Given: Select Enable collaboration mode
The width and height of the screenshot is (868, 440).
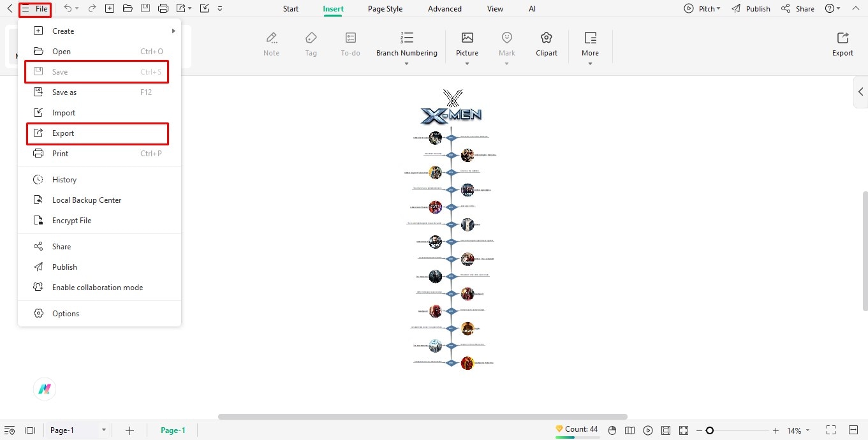Looking at the screenshot, I should (99, 287).
